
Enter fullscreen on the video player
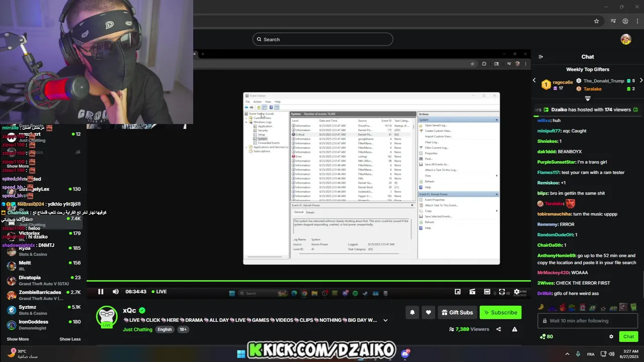point(502,292)
